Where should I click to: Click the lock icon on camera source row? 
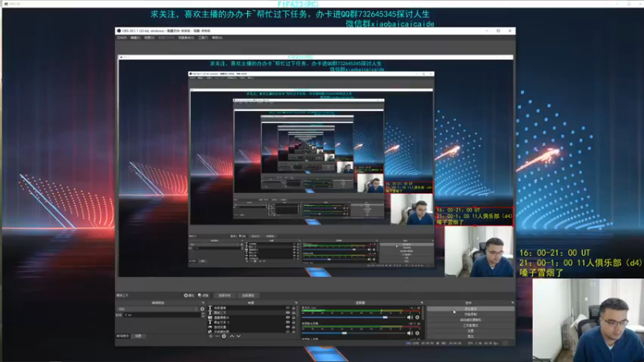[293, 317]
